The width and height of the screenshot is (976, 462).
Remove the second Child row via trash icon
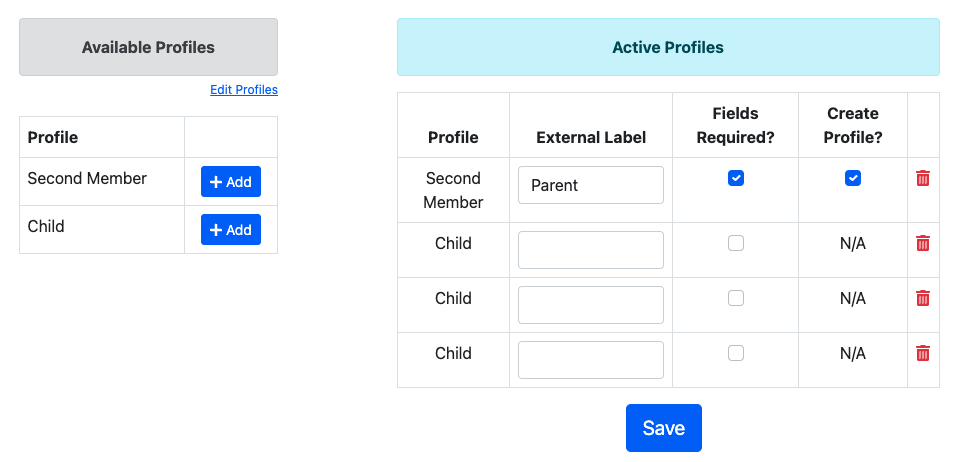(923, 298)
